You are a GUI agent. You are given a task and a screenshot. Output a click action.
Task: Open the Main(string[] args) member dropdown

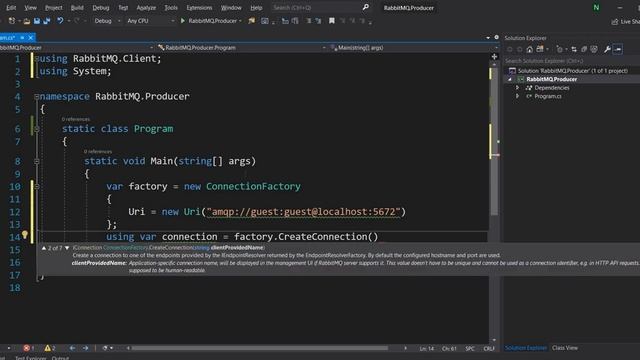click(x=413, y=48)
